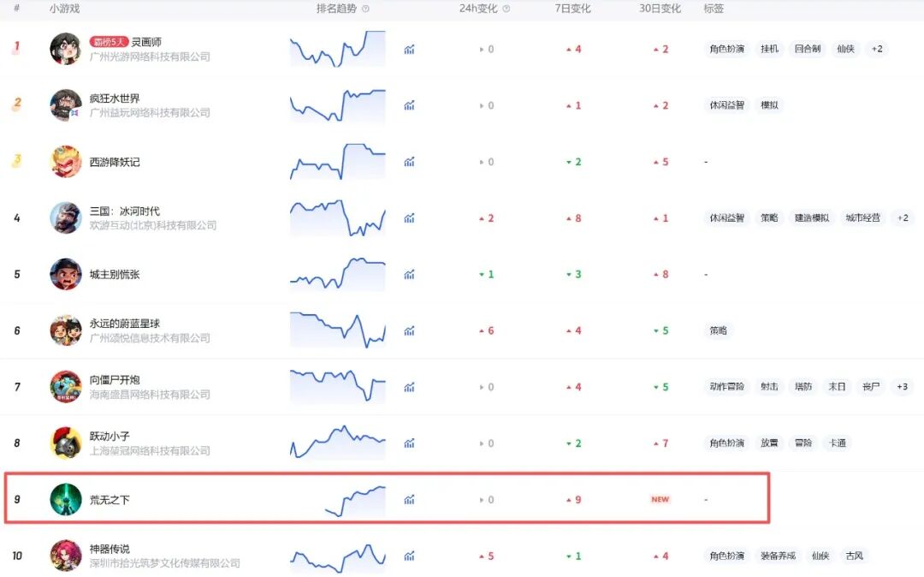Click the 7日变化 column header
The height and width of the screenshot is (577, 924).
(x=572, y=9)
